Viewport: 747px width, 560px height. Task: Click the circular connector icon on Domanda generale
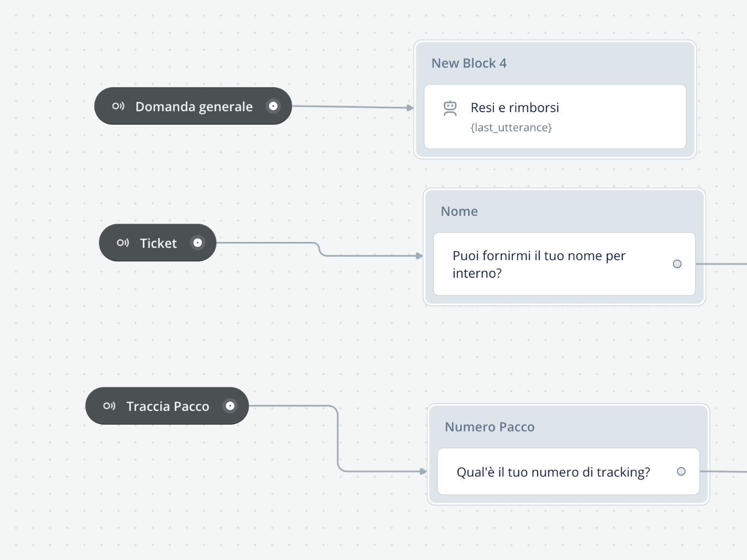click(x=273, y=106)
